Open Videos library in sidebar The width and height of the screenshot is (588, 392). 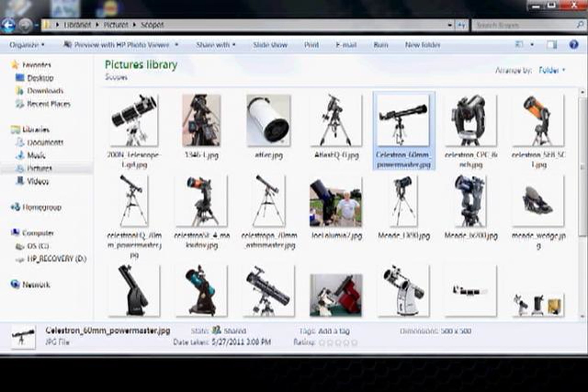[38, 181]
